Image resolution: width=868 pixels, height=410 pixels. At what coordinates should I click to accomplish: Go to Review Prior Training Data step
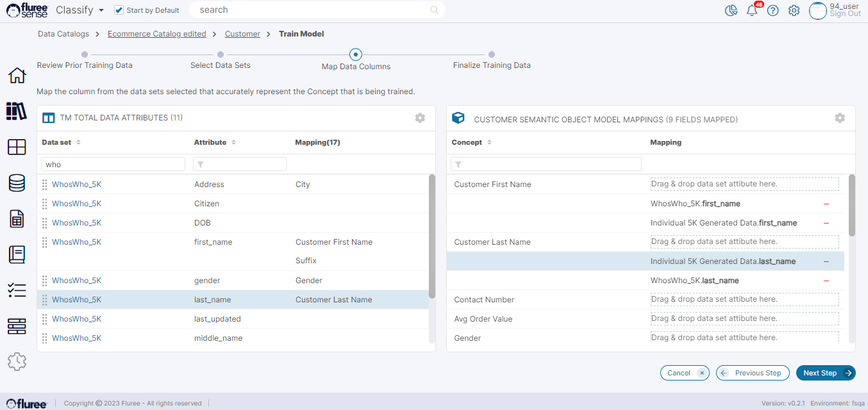pos(85,55)
